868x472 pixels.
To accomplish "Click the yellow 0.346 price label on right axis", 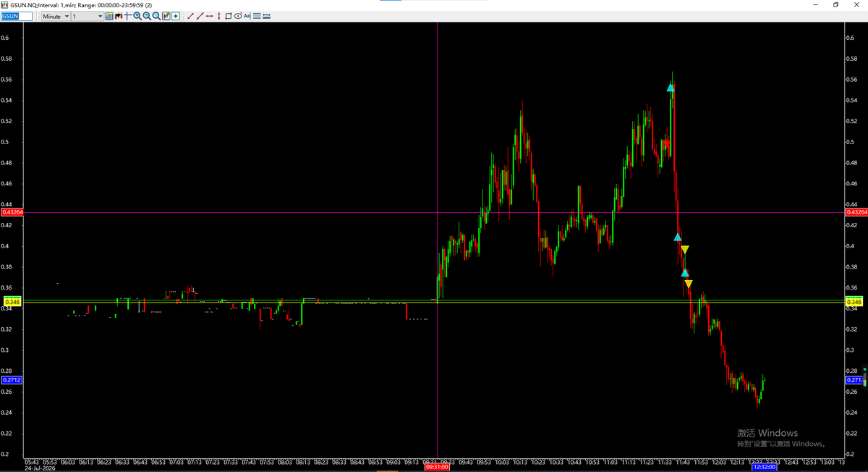I will (x=854, y=301).
